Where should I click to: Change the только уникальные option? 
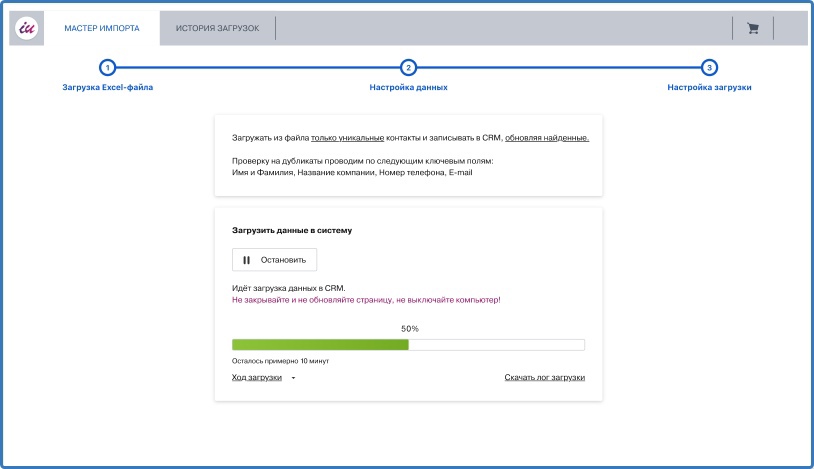tap(347, 138)
